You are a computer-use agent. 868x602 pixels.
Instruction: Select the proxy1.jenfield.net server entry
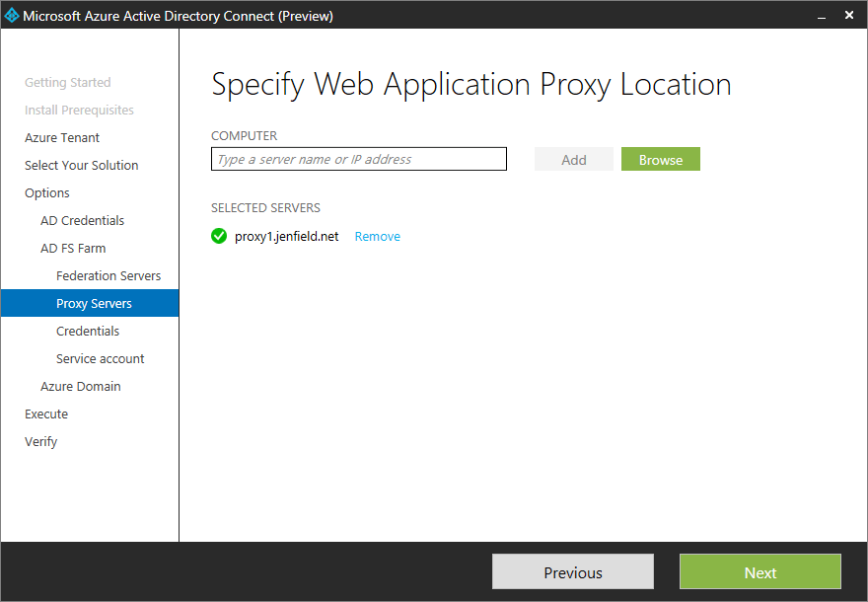[x=287, y=237]
